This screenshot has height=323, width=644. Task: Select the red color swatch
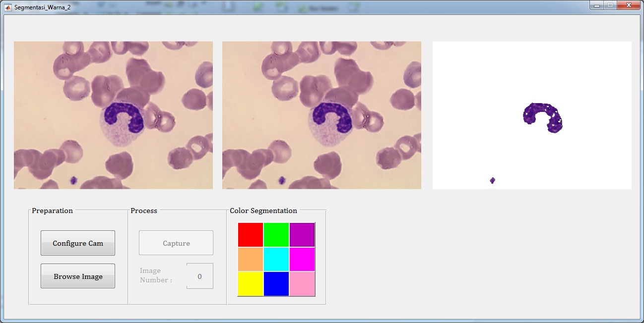251,235
